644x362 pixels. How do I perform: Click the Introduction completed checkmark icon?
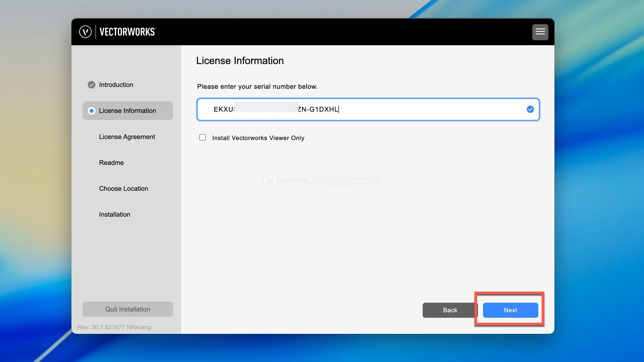click(91, 85)
